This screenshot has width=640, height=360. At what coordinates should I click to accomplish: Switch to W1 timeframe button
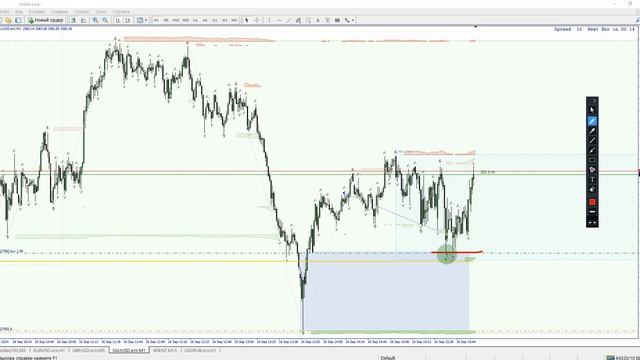224,20
